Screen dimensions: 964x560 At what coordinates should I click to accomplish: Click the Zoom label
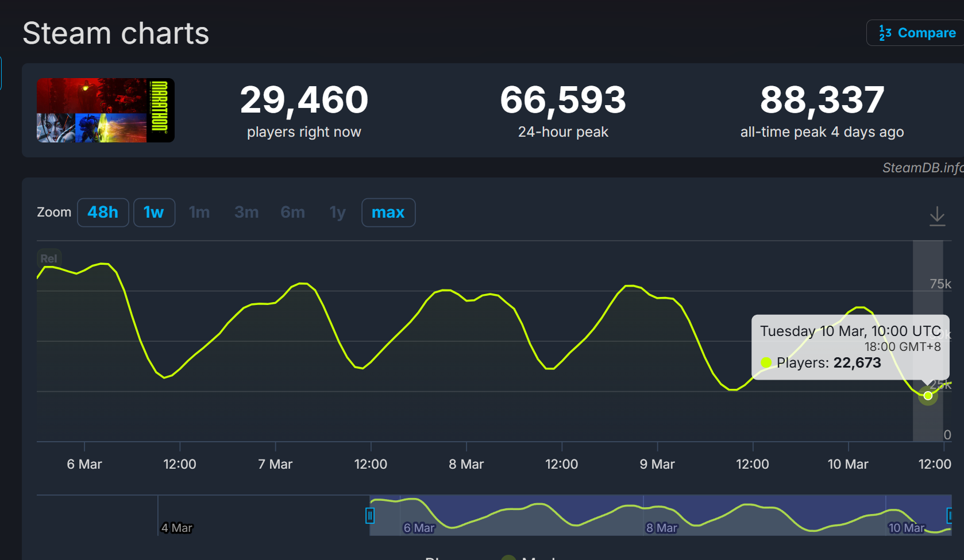click(x=54, y=212)
